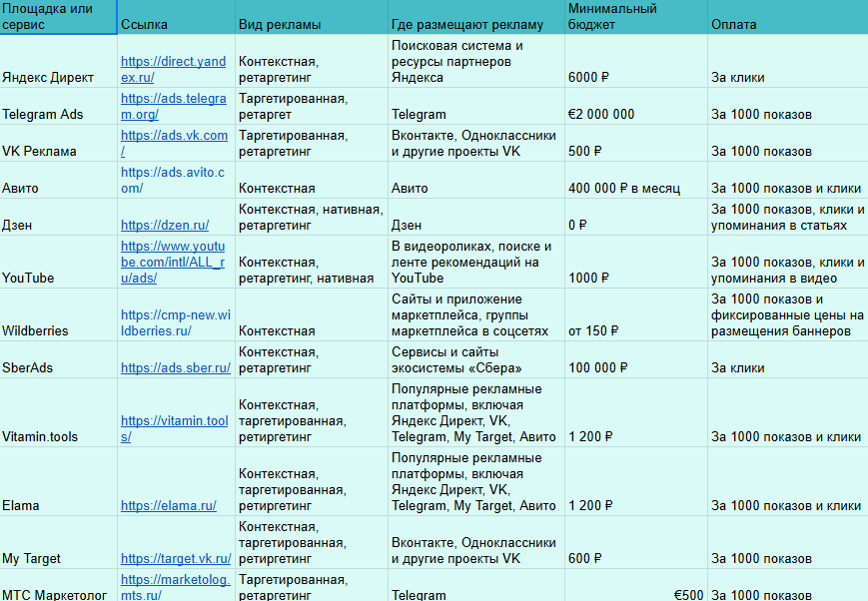Select the 'Wildberries' cell

tap(58, 314)
